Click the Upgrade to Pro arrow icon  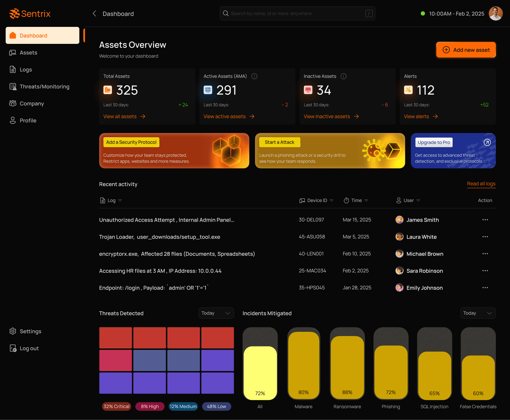487,142
